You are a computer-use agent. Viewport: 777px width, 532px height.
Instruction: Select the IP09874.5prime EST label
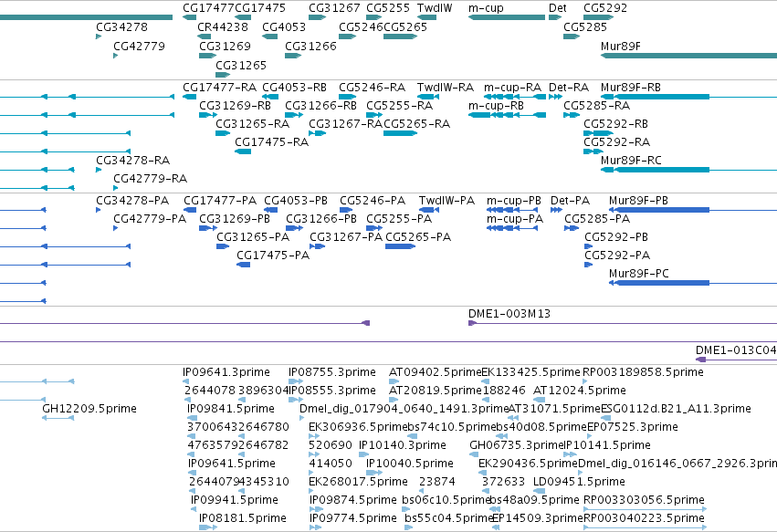(353, 500)
